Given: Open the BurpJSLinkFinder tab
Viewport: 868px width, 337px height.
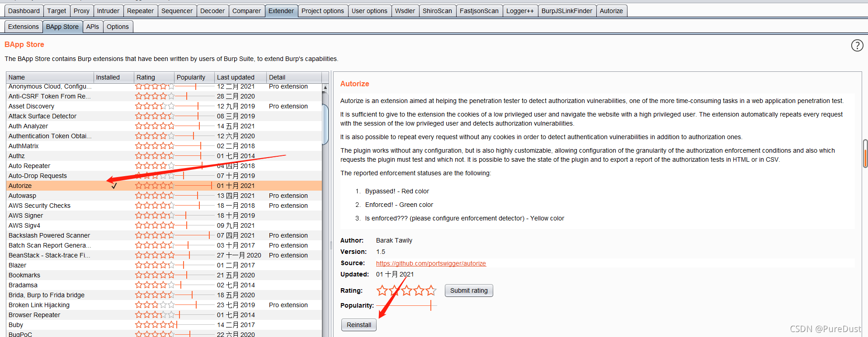Looking at the screenshot, I should point(567,11).
